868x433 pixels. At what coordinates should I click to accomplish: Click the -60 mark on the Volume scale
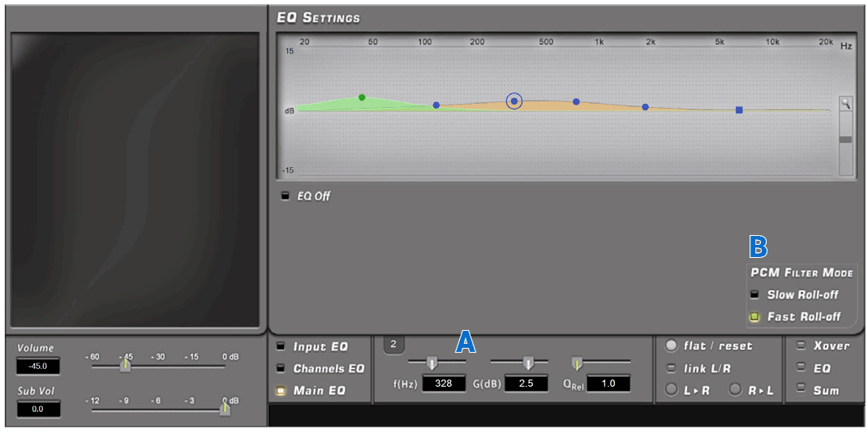92,357
